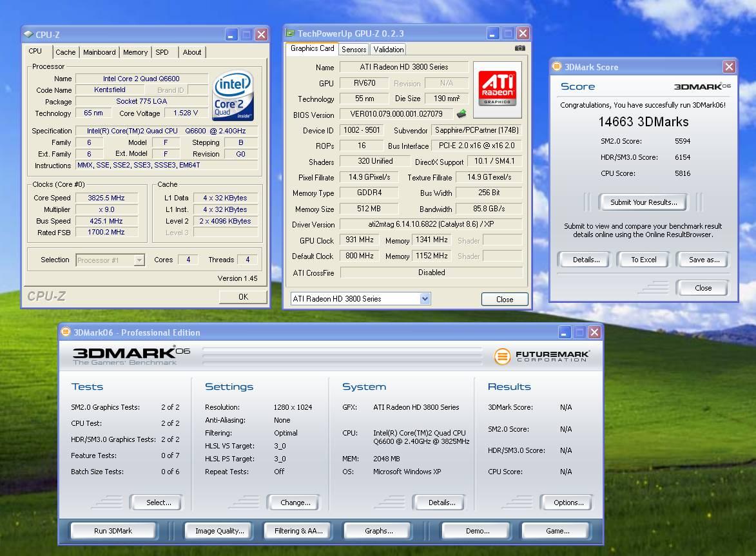Click the Code Name Kentsfield value

pyautogui.click(x=110, y=90)
